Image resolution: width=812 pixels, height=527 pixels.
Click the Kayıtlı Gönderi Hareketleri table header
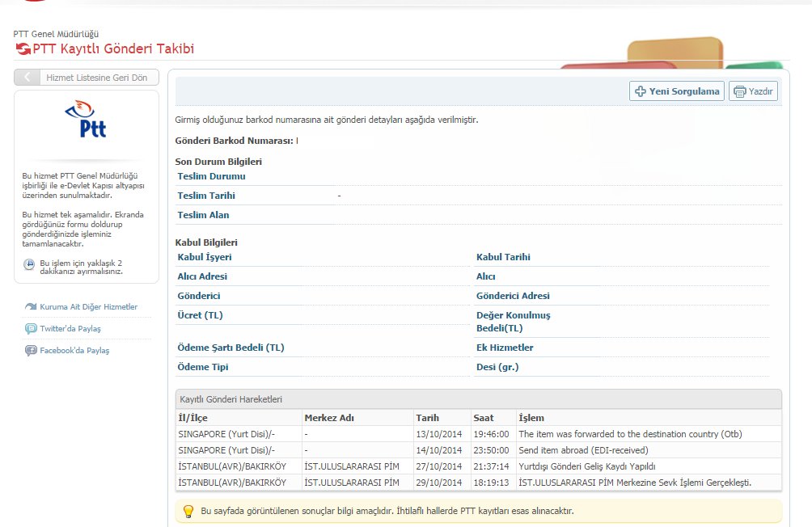(479, 399)
